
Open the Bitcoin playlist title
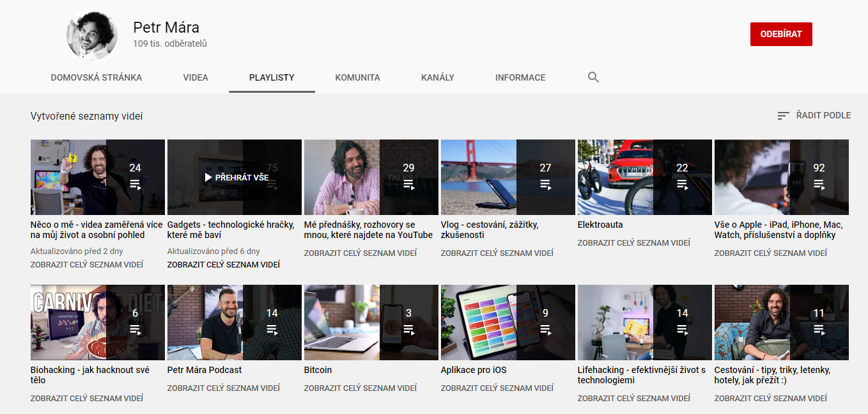click(x=318, y=370)
